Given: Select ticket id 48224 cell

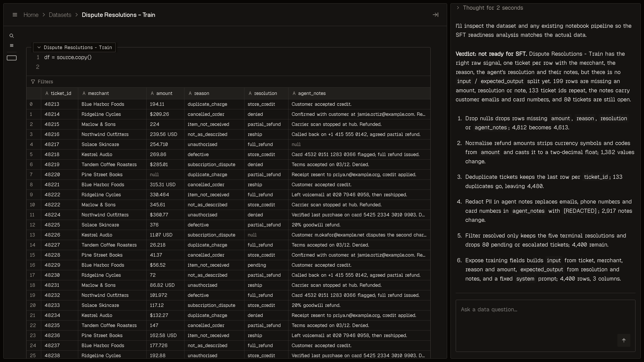Looking at the screenshot, I should [x=60, y=215].
